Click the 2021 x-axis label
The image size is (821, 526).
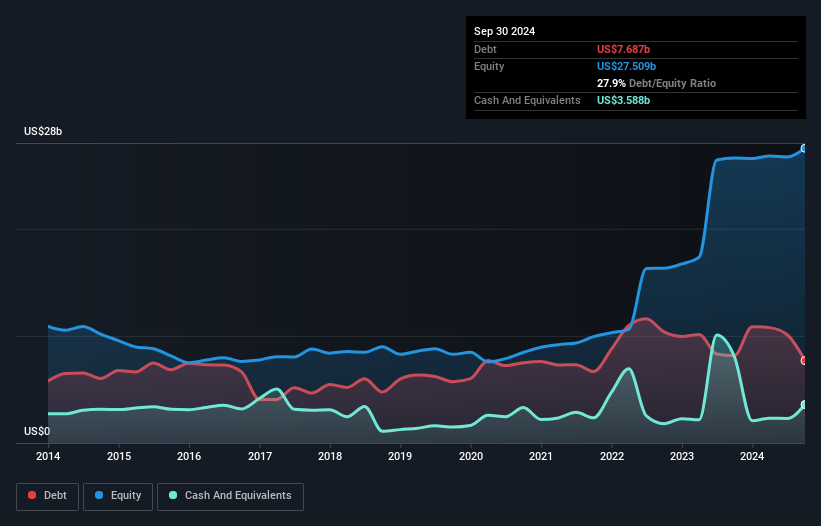[541, 456]
